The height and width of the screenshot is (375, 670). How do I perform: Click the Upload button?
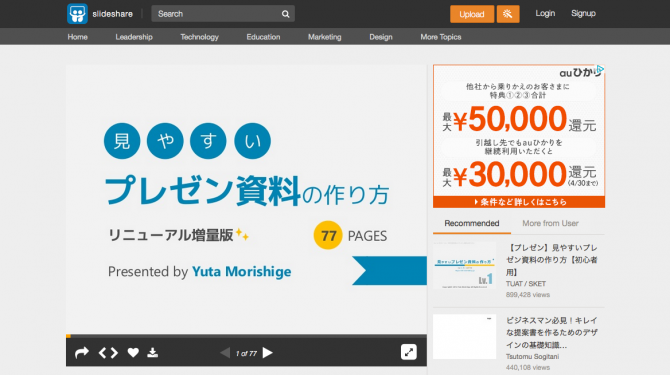coord(472,14)
